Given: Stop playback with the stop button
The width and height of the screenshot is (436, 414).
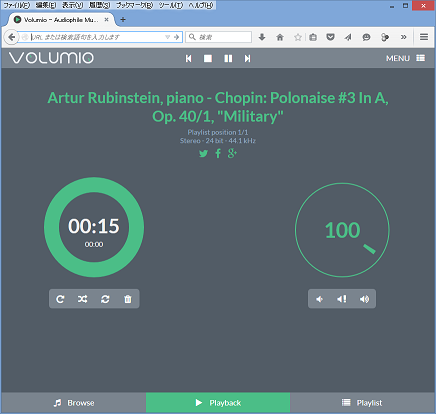Looking at the screenshot, I should tap(208, 59).
